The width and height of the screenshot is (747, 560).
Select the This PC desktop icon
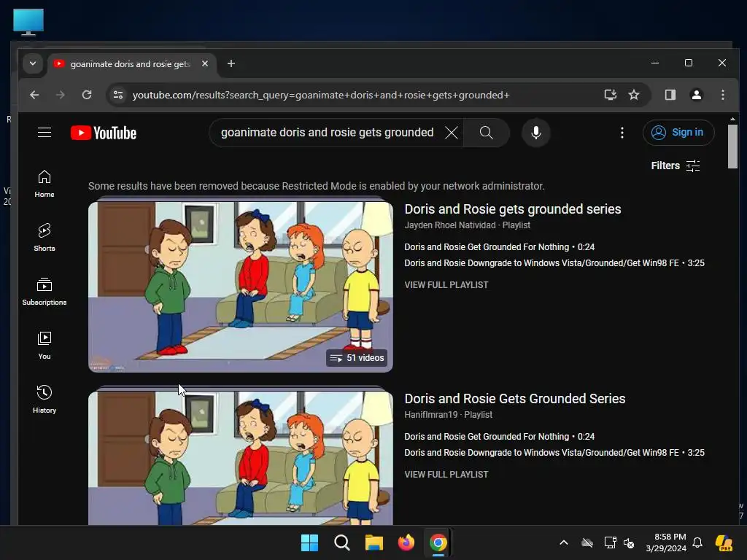pos(28,22)
